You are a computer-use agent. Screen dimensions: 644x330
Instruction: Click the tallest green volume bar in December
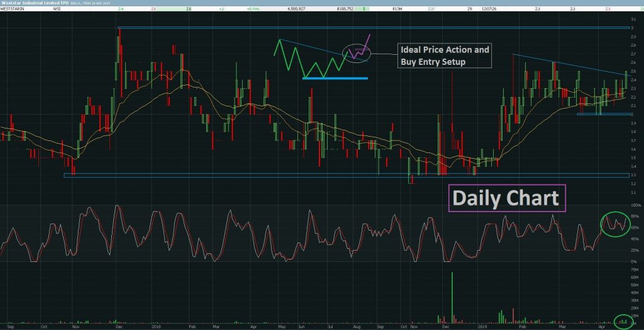click(x=452, y=297)
